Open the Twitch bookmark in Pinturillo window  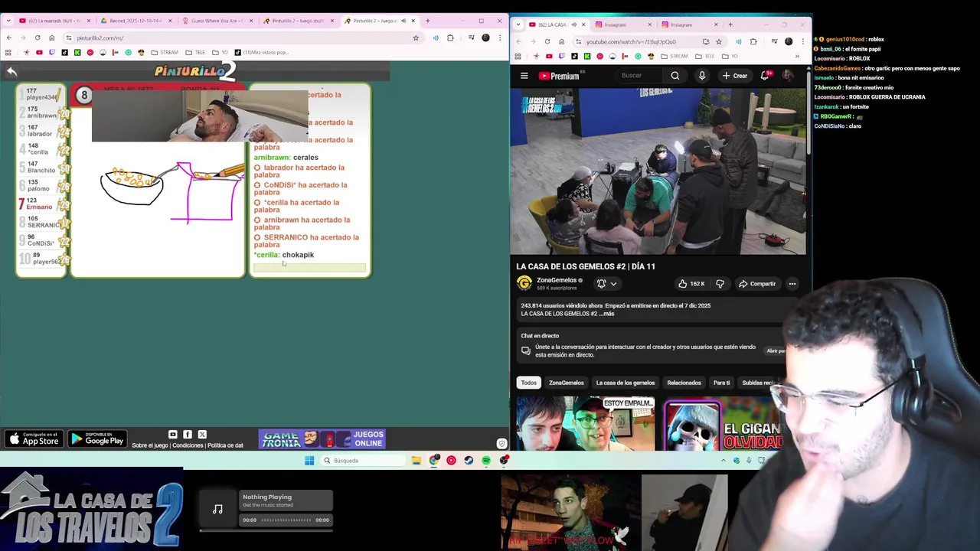click(52, 53)
